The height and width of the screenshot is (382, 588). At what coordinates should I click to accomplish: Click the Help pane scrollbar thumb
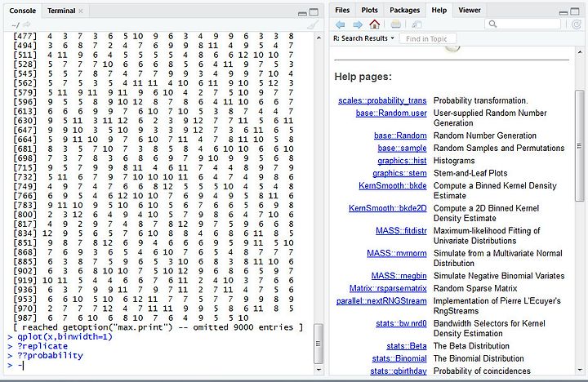[x=579, y=146]
